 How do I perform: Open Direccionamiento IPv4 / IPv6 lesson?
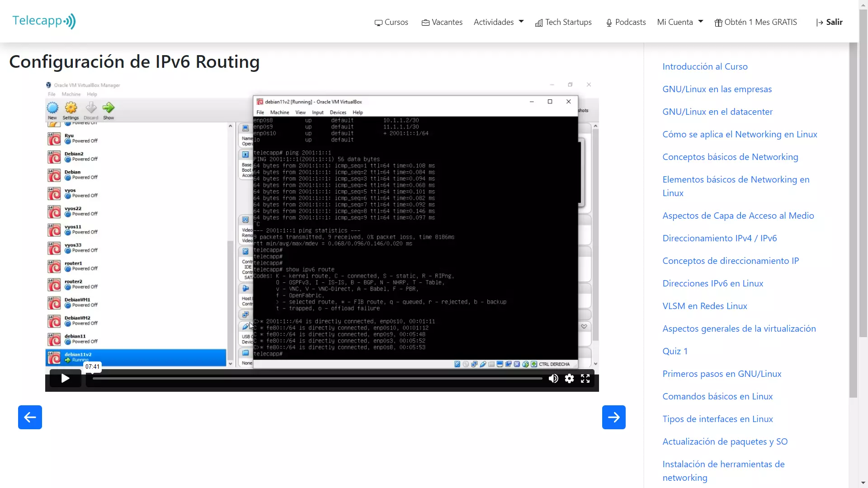[x=719, y=238]
